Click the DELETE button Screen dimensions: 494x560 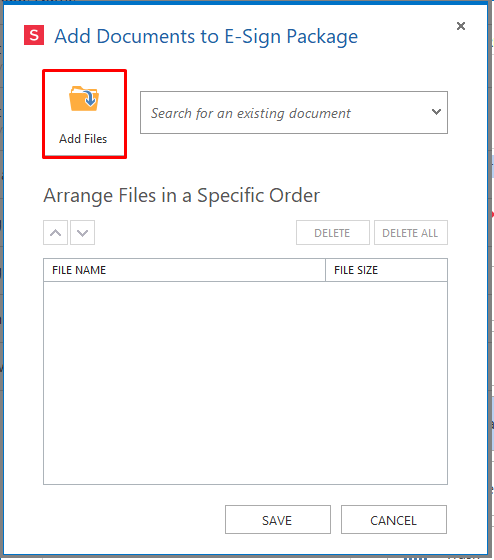(333, 233)
